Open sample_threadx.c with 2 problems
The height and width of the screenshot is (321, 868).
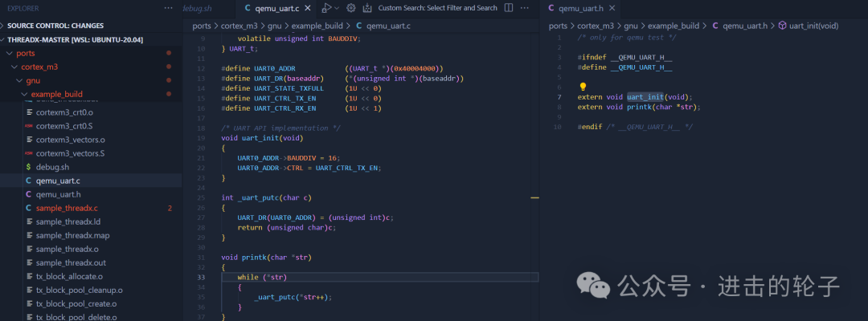point(91,209)
